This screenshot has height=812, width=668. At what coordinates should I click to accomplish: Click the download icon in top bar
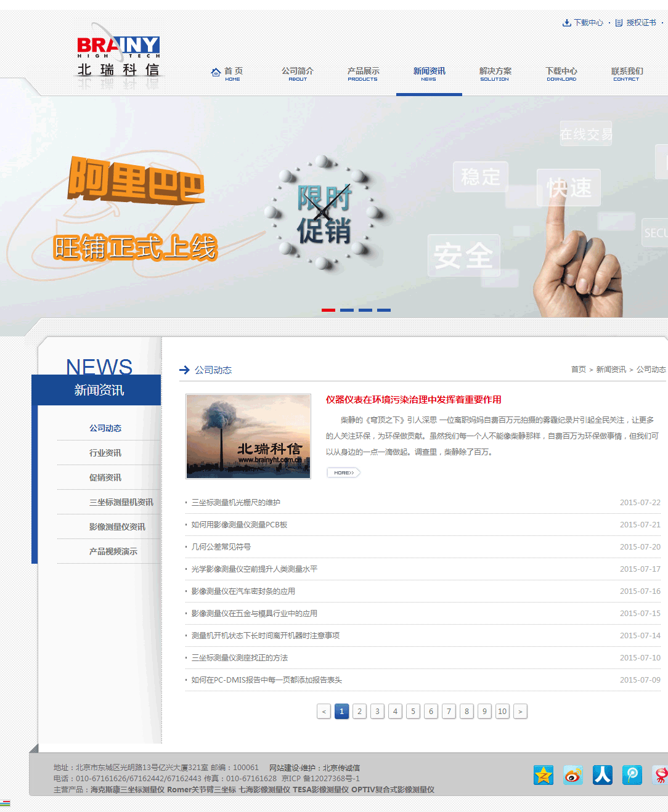point(566,23)
